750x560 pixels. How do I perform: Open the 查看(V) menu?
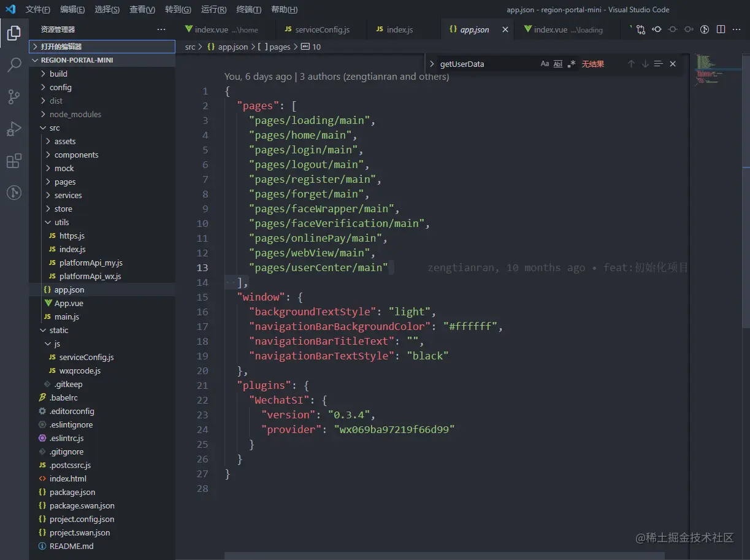[x=142, y=9]
